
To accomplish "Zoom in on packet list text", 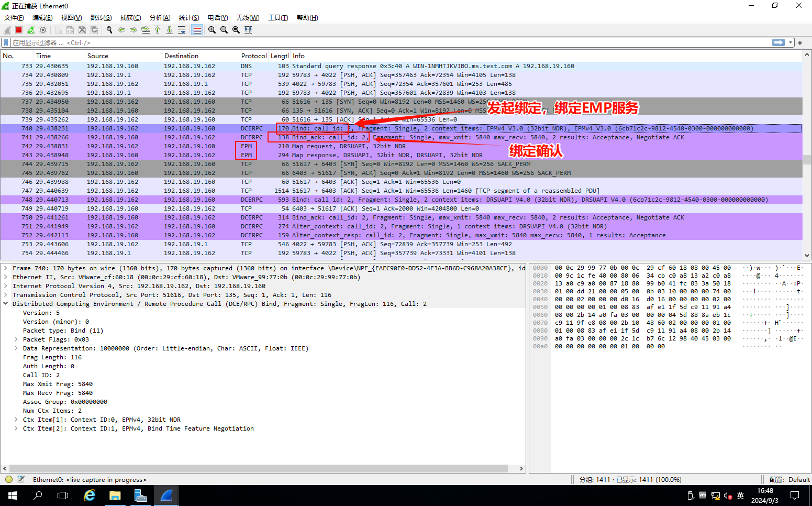I will [212, 30].
